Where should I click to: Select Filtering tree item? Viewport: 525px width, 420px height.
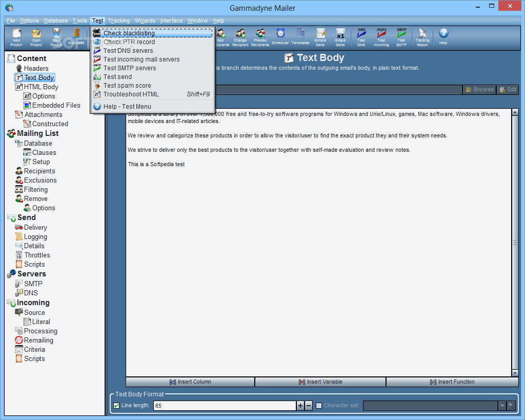pyautogui.click(x=35, y=190)
